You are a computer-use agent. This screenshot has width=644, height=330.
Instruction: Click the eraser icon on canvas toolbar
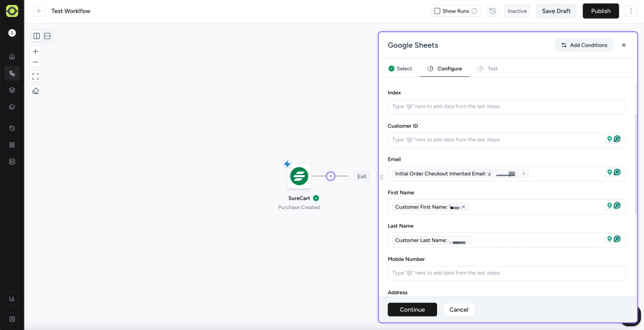[x=36, y=91]
